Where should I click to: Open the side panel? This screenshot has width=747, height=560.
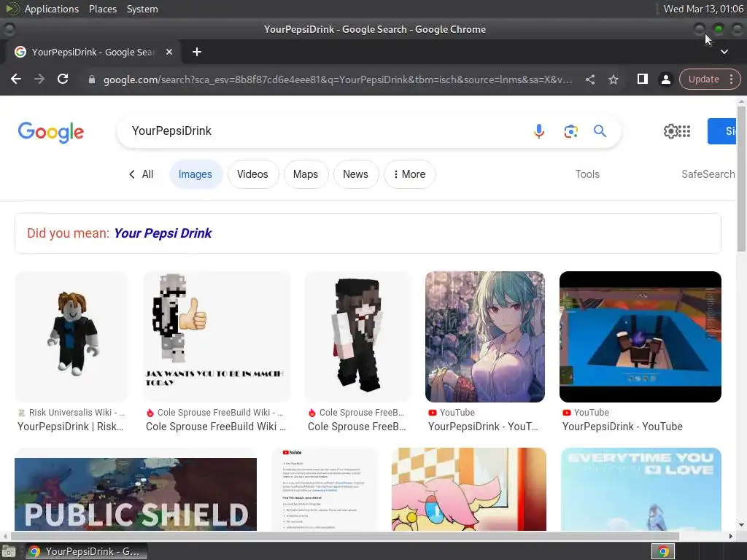click(642, 79)
